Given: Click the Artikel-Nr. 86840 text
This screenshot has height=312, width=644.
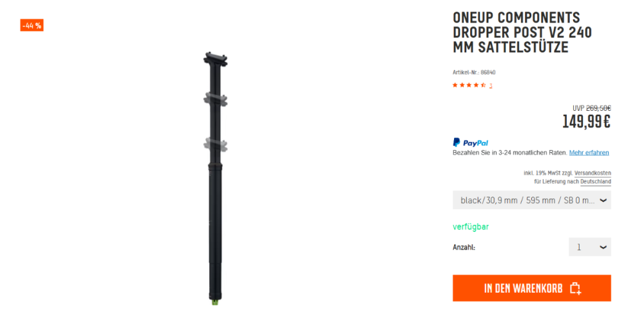Looking at the screenshot, I should (474, 72).
